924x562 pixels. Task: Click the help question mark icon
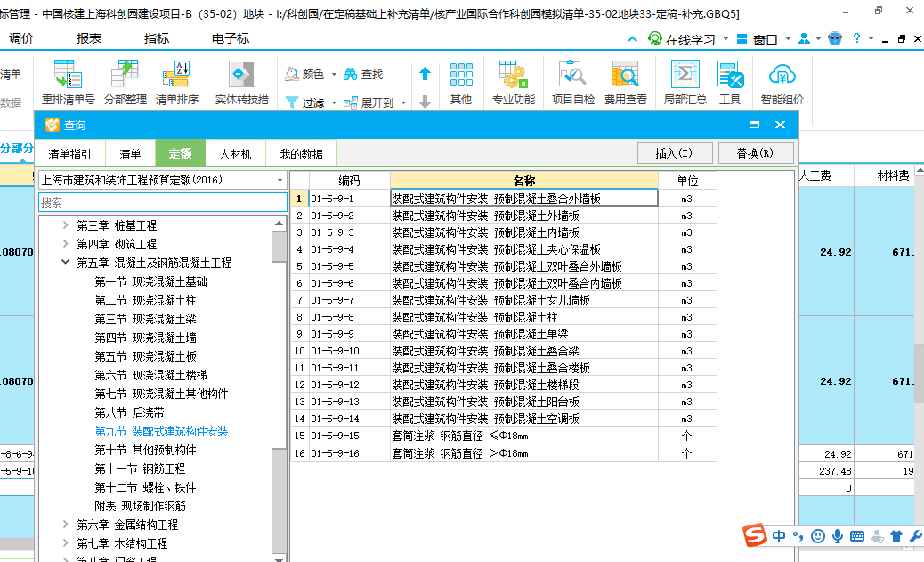[857, 38]
